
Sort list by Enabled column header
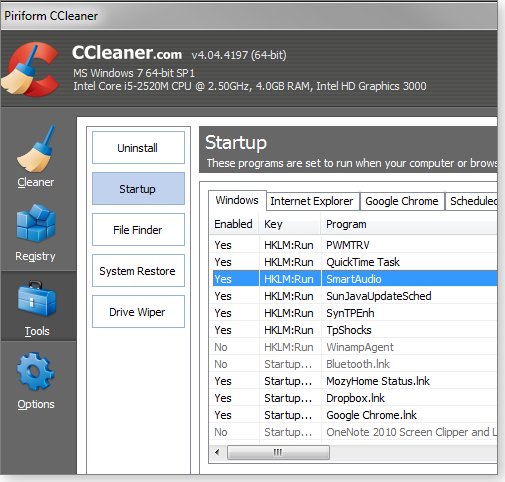coord(233,224)
